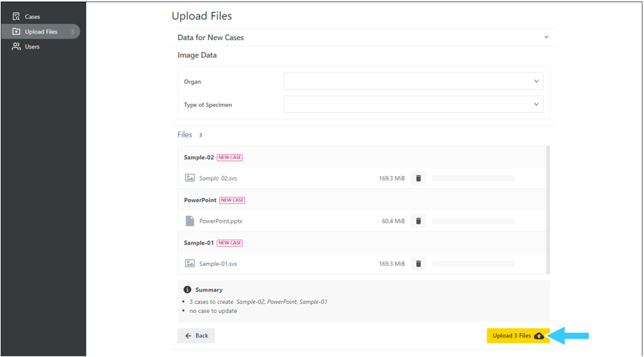644x357 pixels.
Task: Click the document icon next to PowerPoint.pptx
Action: tap(189, 221)
